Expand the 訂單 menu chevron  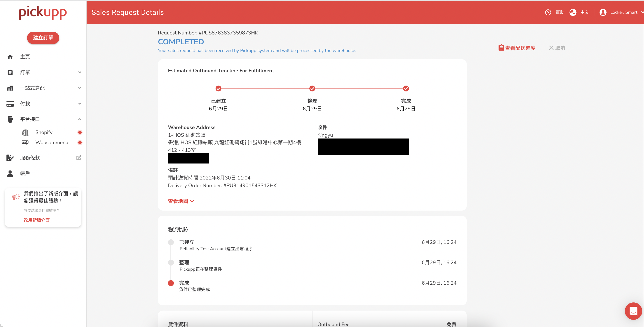click(x=80, y=72)
